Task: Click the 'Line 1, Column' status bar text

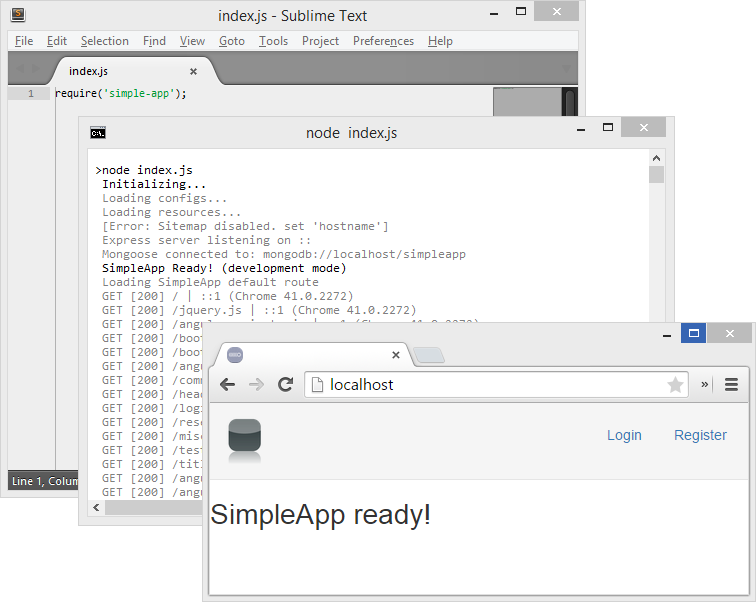Action: click(45, 481)
